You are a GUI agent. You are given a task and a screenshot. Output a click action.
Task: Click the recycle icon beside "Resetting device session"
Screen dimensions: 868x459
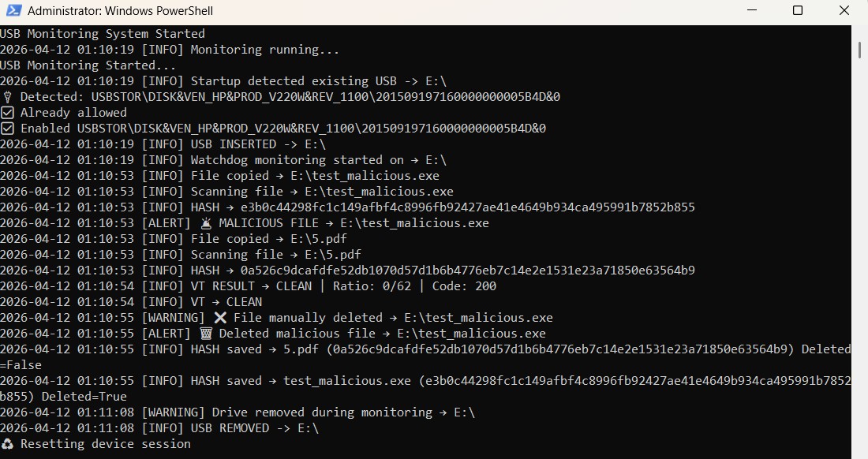click(7, 444)
